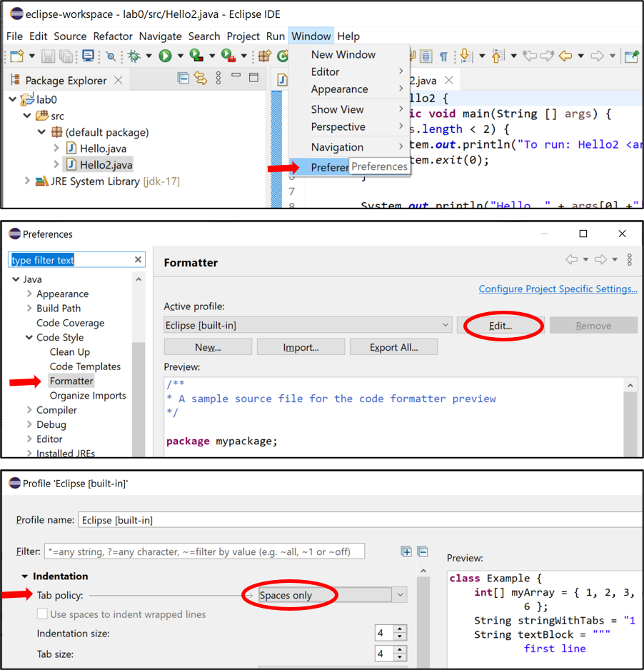Select Formatter in Preferences tree
The image size is (644, 670).
point(71,381)
